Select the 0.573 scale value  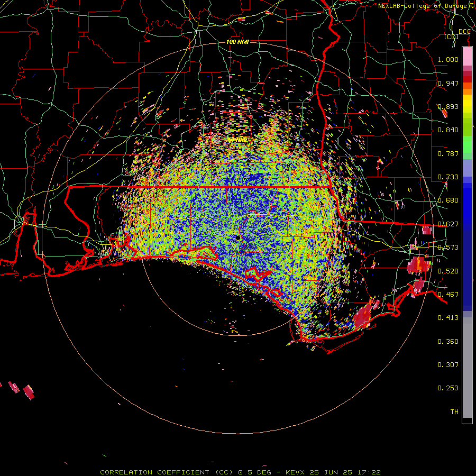[448, 248]
